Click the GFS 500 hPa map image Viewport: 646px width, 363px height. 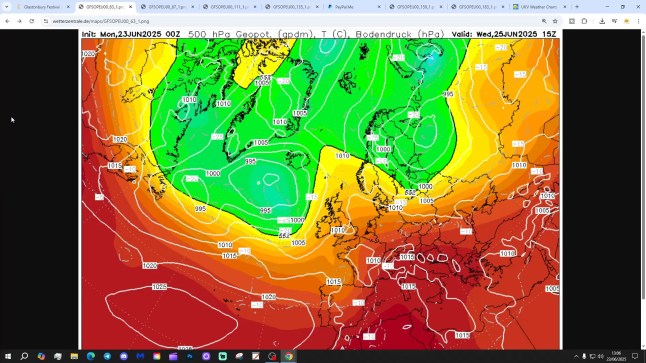321,190
